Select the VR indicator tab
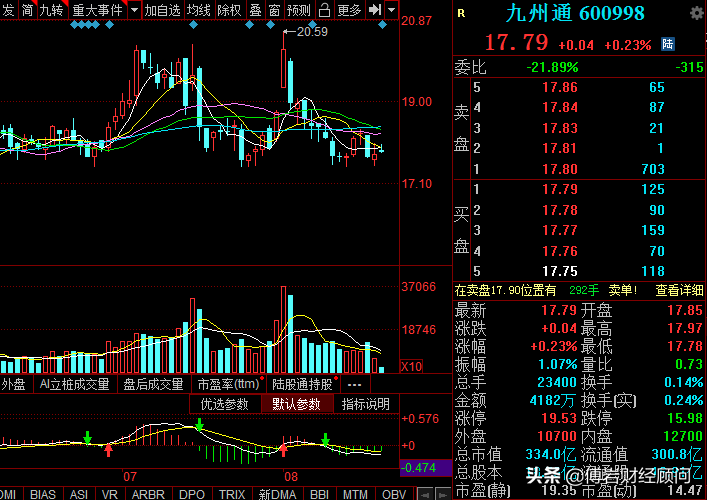Image resolution: width=707 pixels, height=500 pixels. tap(110, 494)
